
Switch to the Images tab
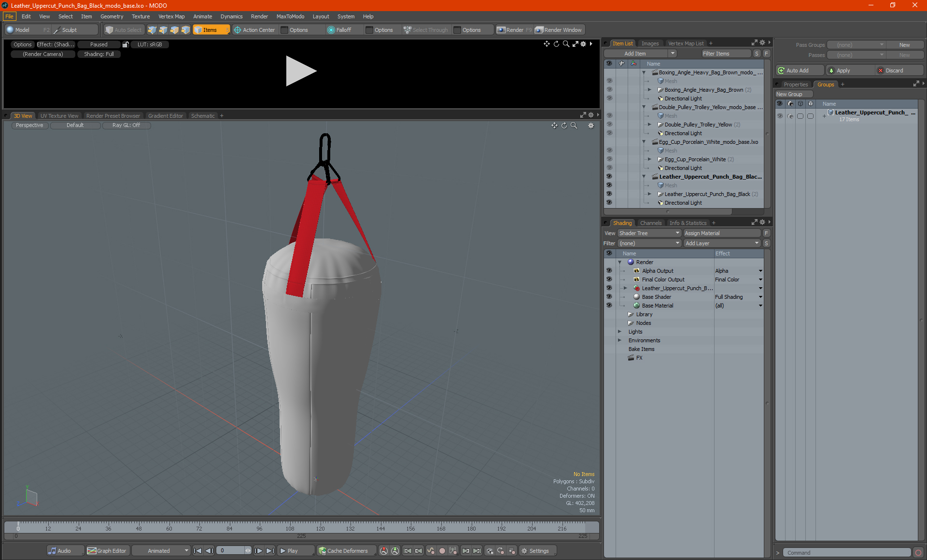(x=650, y=43)
